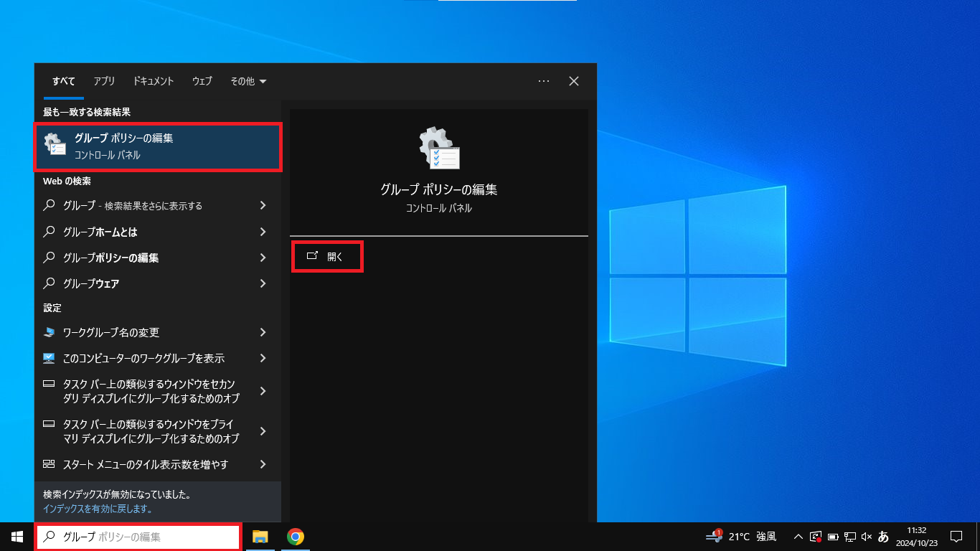Image resolution: width=980 pixels, height=551 pixels.
Task: Open グループ ポリシーの編集 best match result
Action: coord(158,146)
